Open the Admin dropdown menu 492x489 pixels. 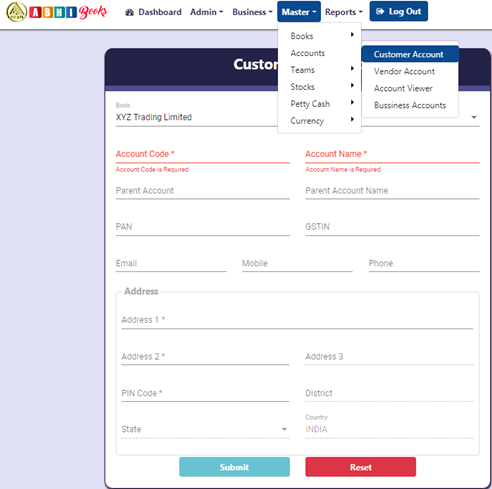pyautogui.click(x=207, y=12)
